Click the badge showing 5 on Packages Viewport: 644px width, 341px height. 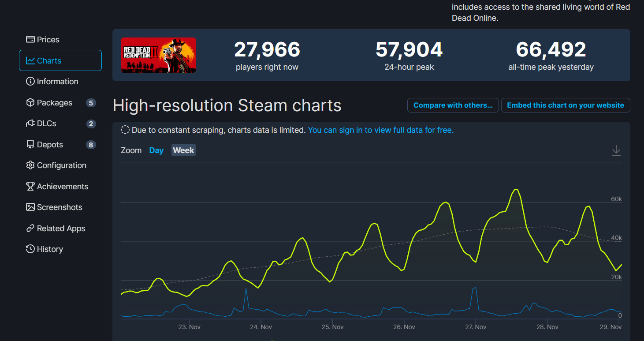[x=91, y=102]
